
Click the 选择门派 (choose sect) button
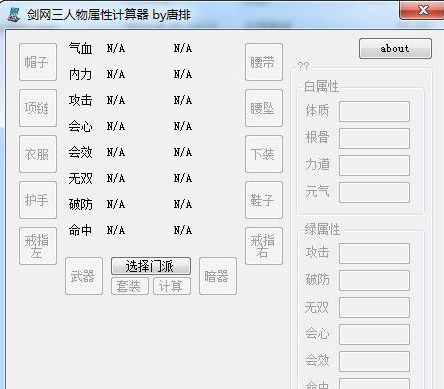pos(151,266)
